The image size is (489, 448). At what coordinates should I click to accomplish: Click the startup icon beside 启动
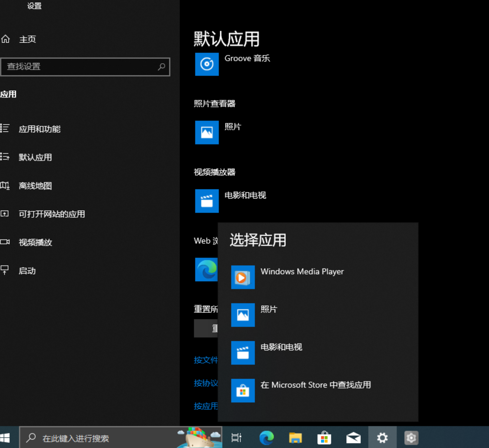[x=4, y=270]
